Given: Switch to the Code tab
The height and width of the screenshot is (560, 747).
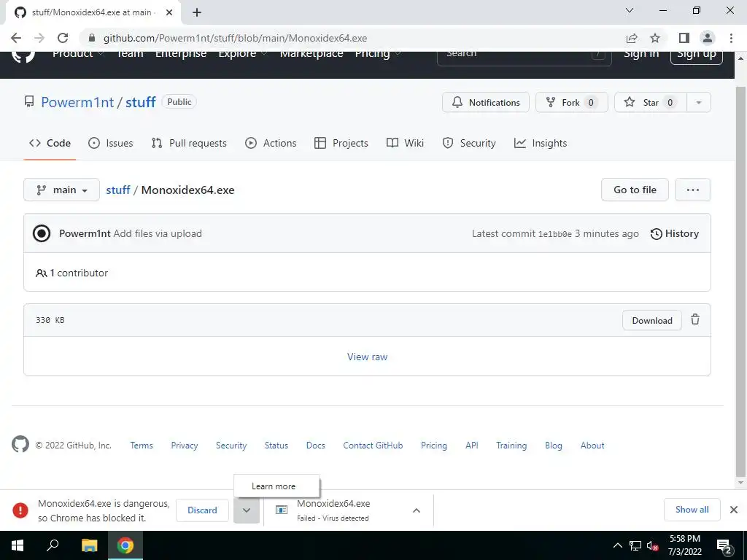Looking at the screenshot, I should click(50, 144).
